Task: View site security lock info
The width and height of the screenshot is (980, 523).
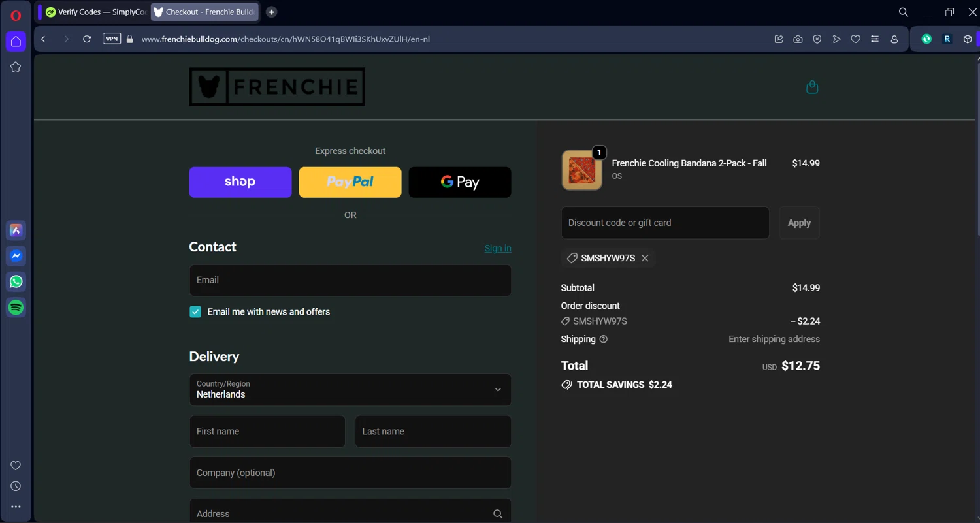Action: [x=129, y=39]
